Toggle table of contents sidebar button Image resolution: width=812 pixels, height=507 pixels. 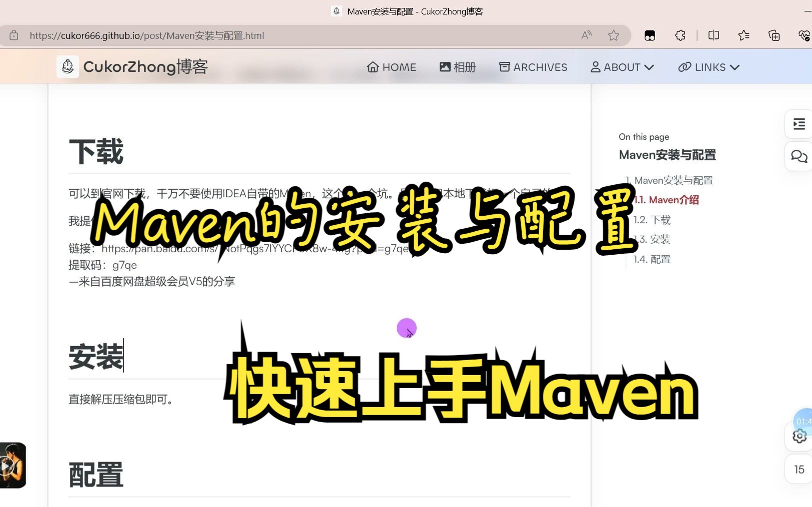(x=799, y=124)
